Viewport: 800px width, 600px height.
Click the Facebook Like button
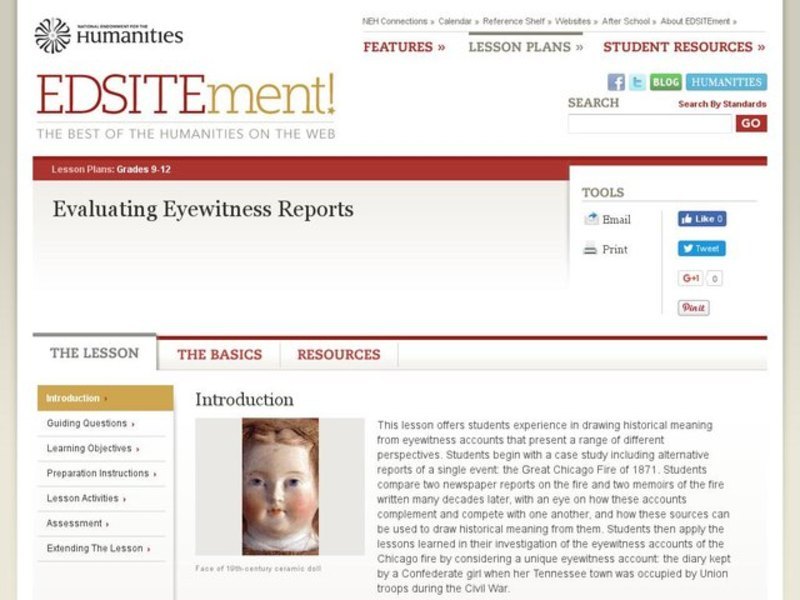tap(702, 219)
